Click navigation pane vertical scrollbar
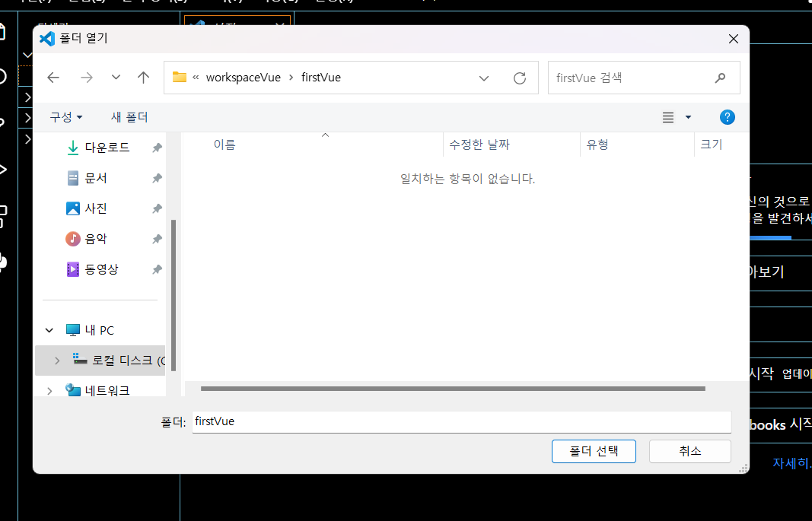This screenshot has height=521, width=812. point(173,295)
